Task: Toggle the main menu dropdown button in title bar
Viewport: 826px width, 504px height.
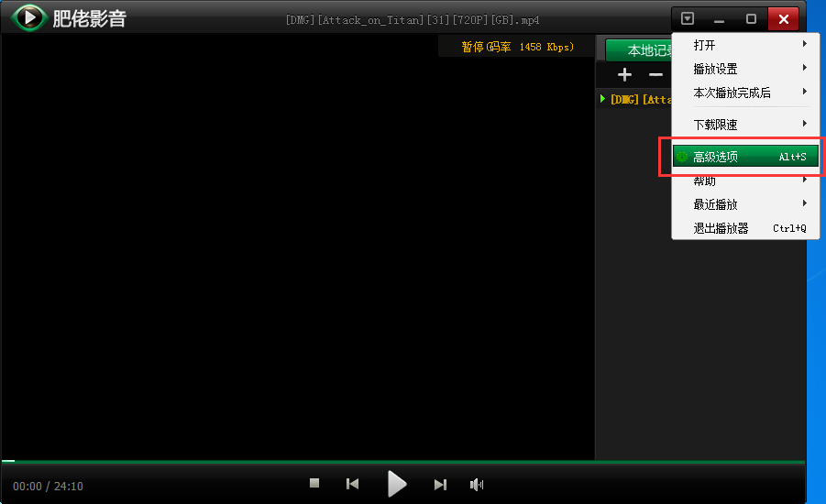Action: (688, 18)
